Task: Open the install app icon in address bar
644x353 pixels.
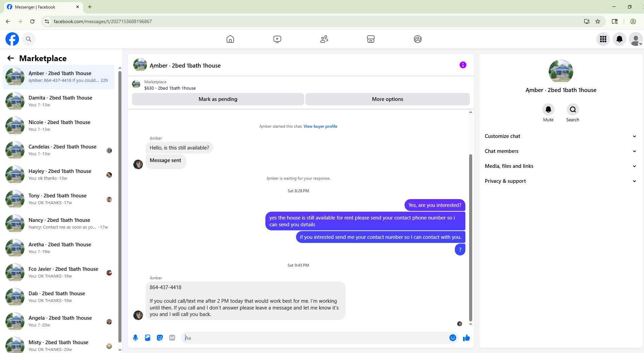Action: pos(587,21)
